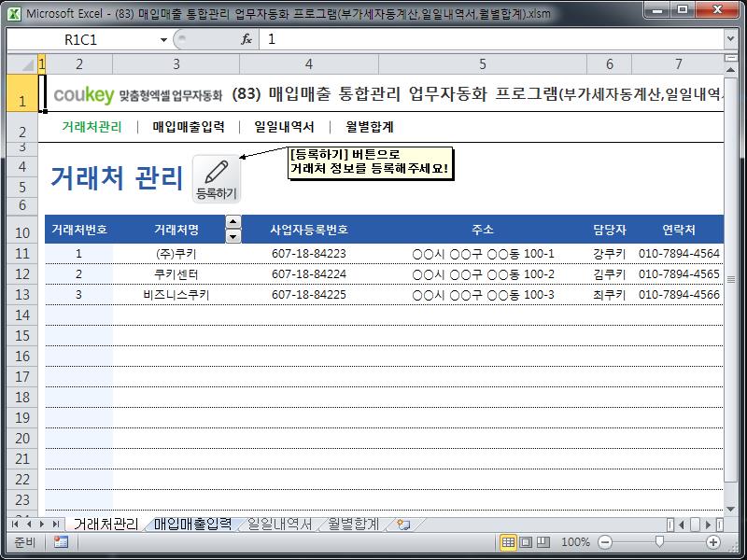Select the 매입매출입력 sheet tab
This screenshot has width=747, height=560.
pos(192,525)
